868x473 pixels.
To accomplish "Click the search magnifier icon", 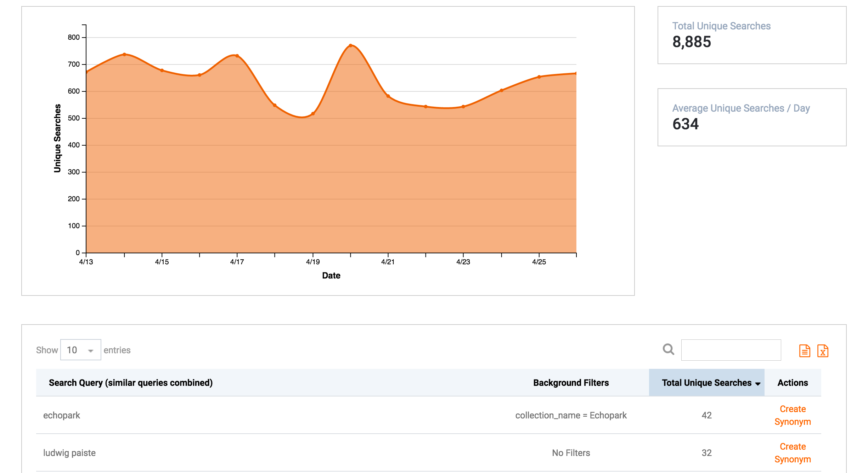I will (668, 349).
